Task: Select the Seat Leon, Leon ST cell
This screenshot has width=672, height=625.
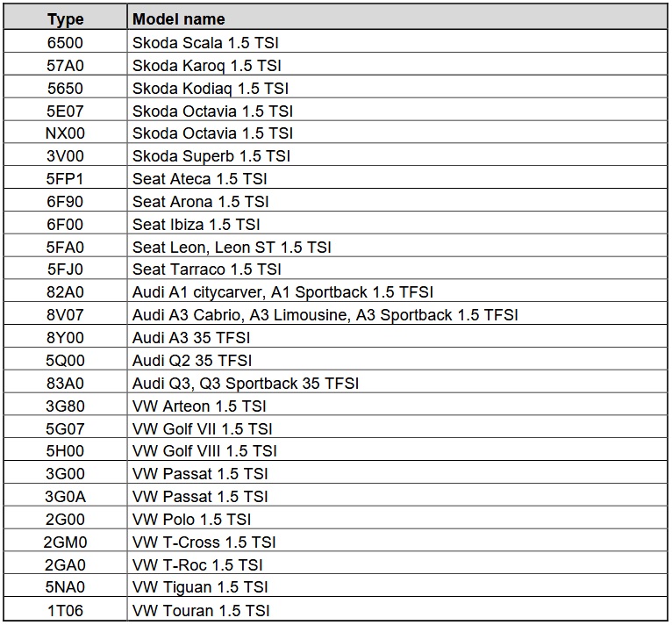Action: (x=232, y=248)
